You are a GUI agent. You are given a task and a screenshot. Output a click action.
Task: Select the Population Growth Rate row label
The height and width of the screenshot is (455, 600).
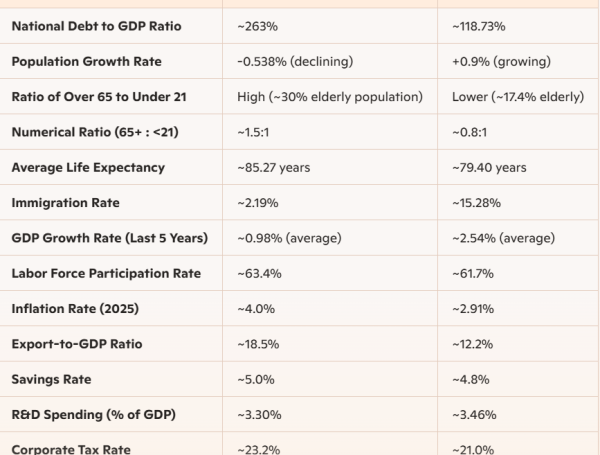pyautogui.click(x=86, y=61)
